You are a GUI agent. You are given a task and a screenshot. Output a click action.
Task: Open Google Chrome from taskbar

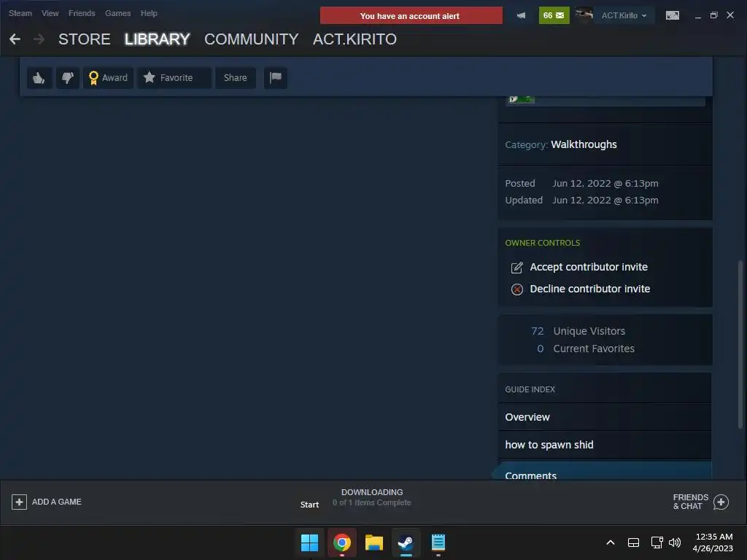[x=341, y=542]
